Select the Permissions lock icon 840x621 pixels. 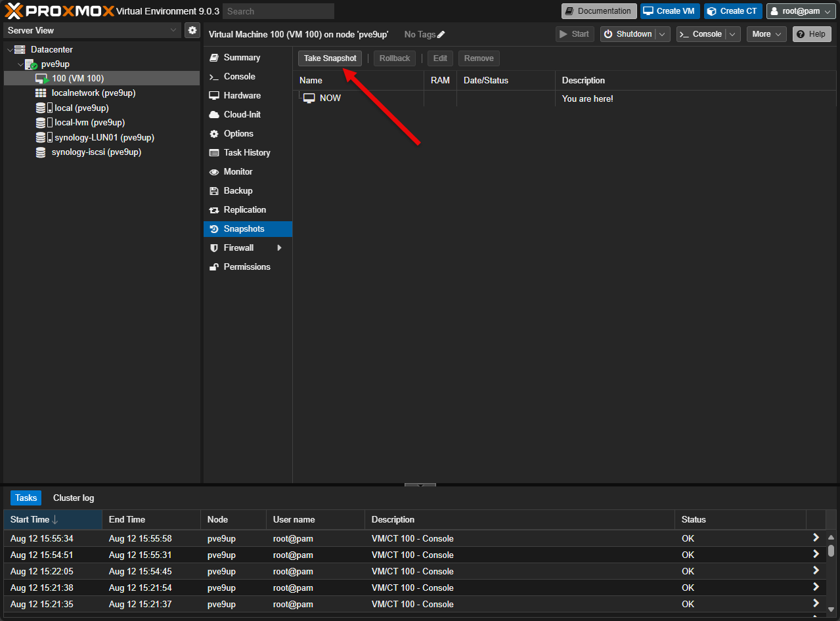point(214,267)
